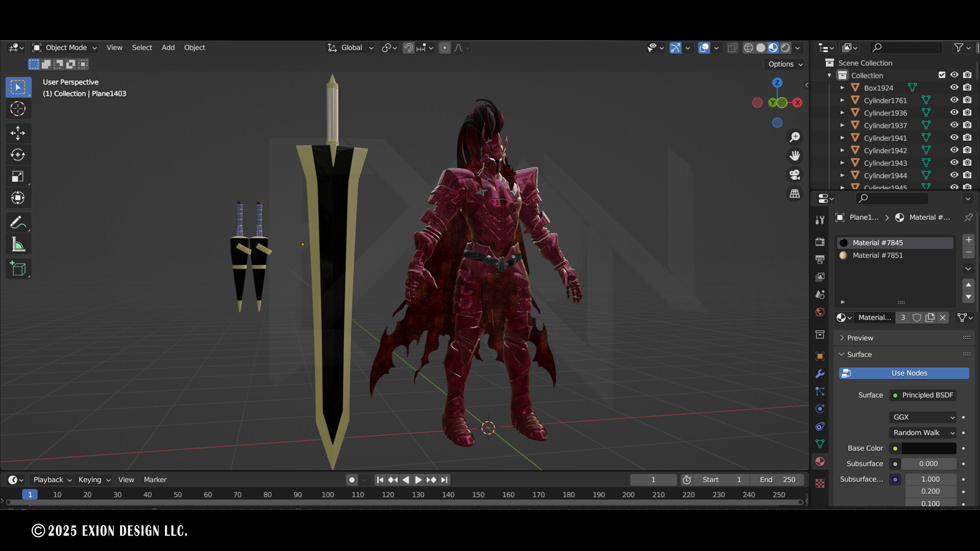Open the viewport View menu
The width and height of the screenshot is (980, 551).
(114, 48)
